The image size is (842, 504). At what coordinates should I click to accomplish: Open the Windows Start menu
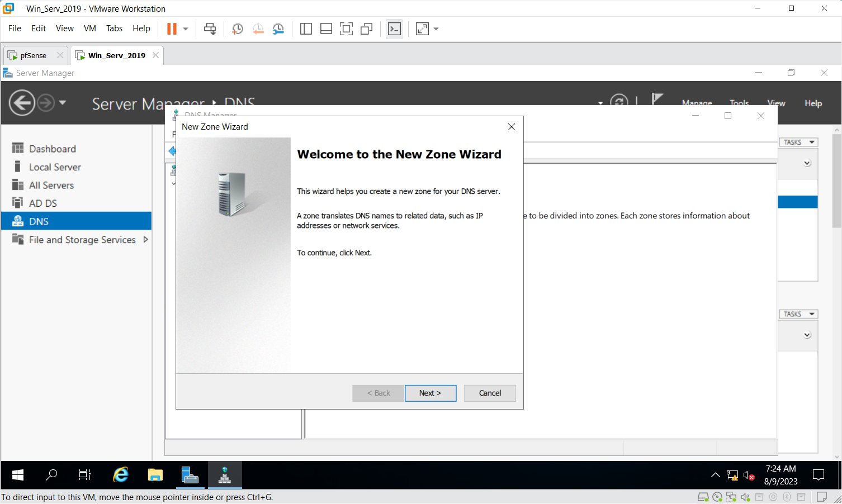18,475
